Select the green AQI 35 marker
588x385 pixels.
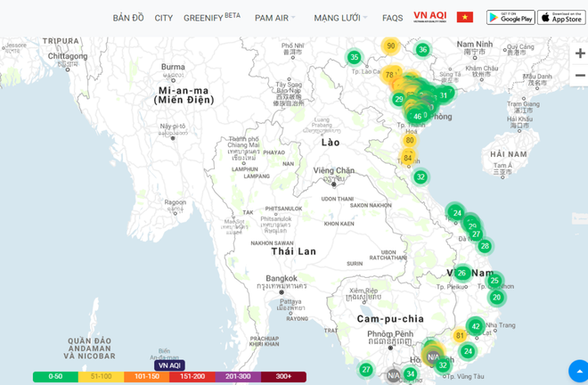click(x=354, y=58)
